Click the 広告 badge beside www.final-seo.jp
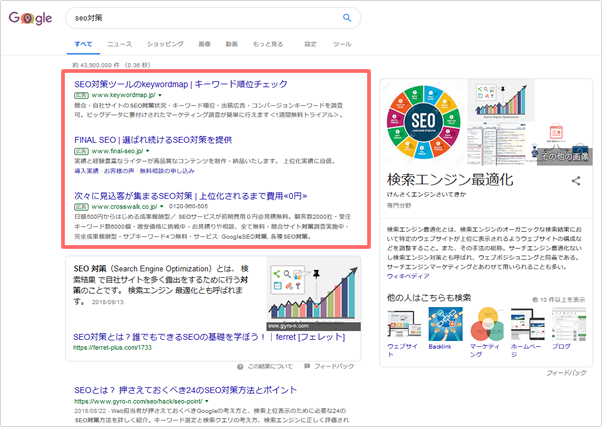 tap(81, 151)
